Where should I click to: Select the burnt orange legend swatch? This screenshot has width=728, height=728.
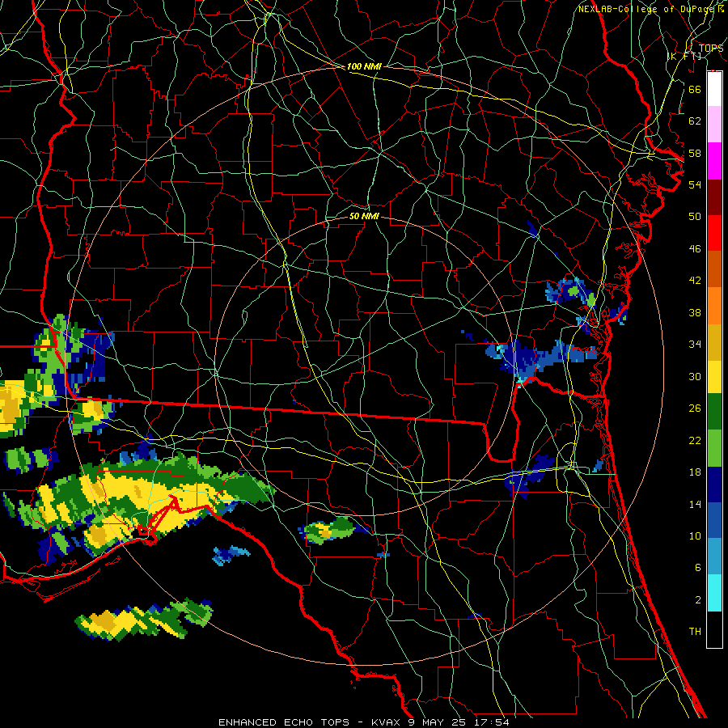click(714, 269)
